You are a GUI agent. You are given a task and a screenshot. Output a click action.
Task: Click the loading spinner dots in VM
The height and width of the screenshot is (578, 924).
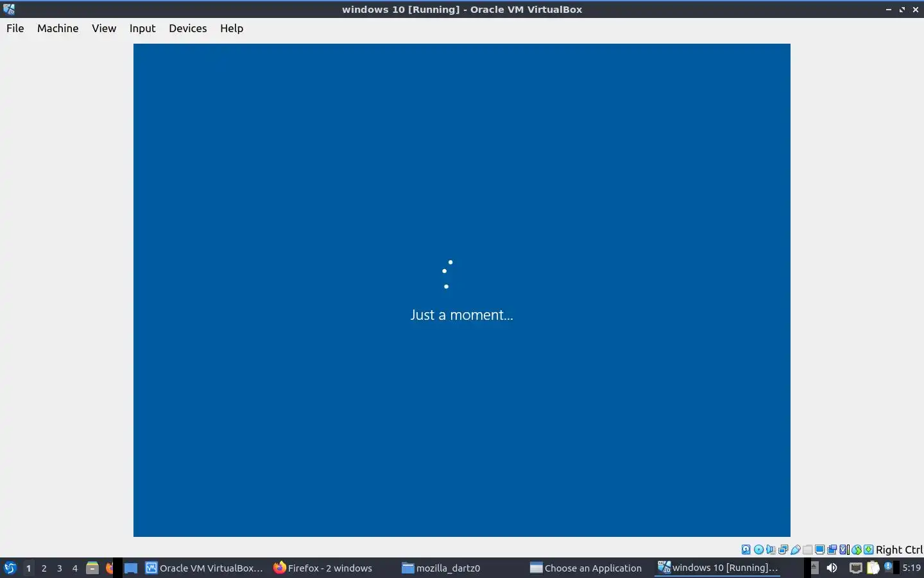447,274
